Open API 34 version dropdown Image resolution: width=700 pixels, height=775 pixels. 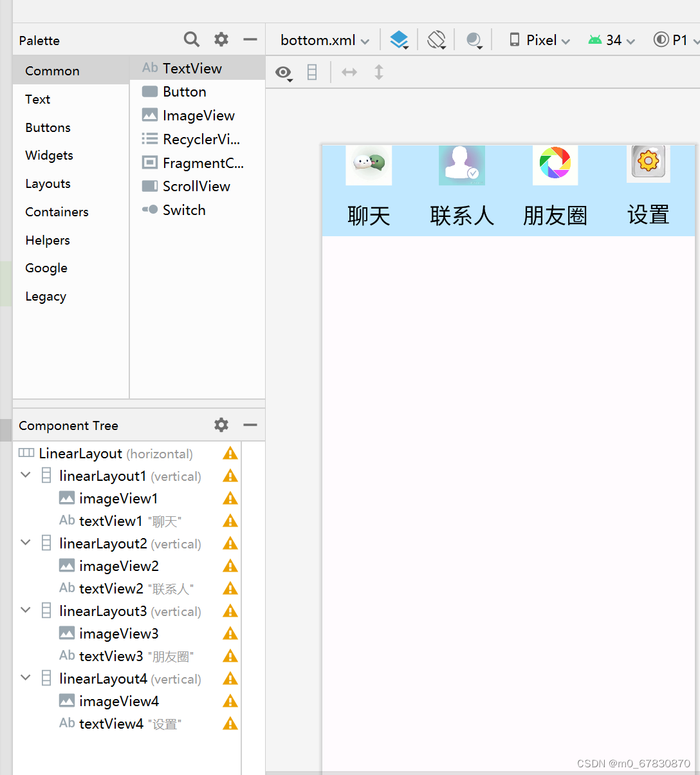(x=612, y=41)
